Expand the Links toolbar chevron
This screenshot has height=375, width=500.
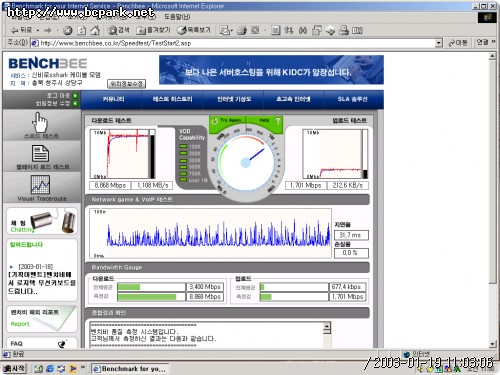493,42
